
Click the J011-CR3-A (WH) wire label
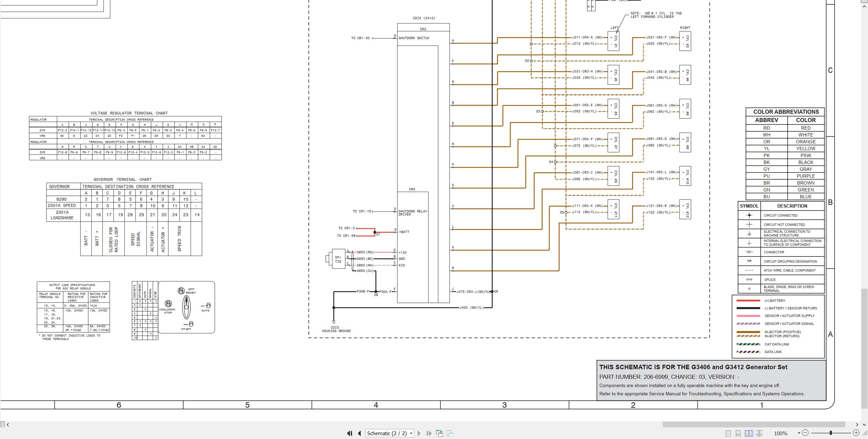pos(587,37)
